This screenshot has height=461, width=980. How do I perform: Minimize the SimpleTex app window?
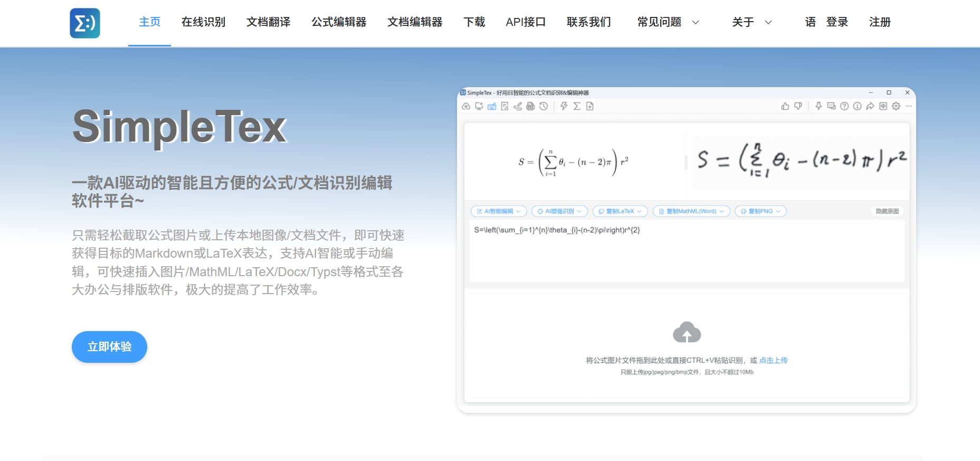click(871, 92)
